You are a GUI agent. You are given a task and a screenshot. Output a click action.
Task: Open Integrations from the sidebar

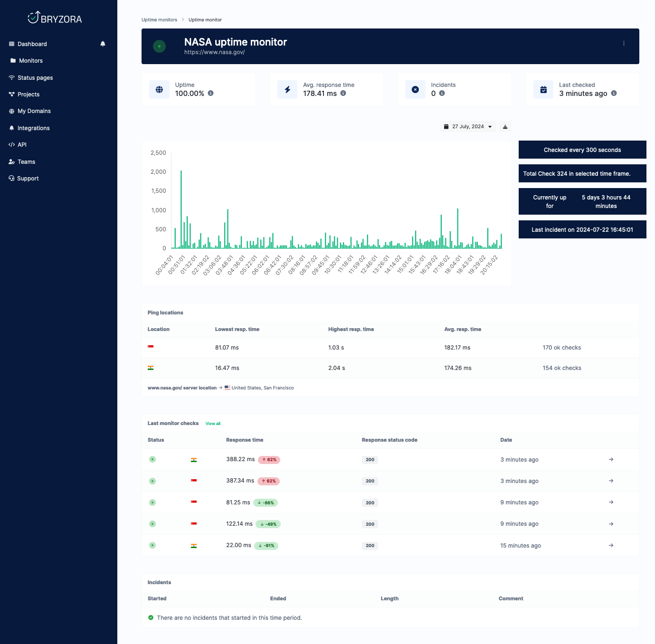coord(33,128)
